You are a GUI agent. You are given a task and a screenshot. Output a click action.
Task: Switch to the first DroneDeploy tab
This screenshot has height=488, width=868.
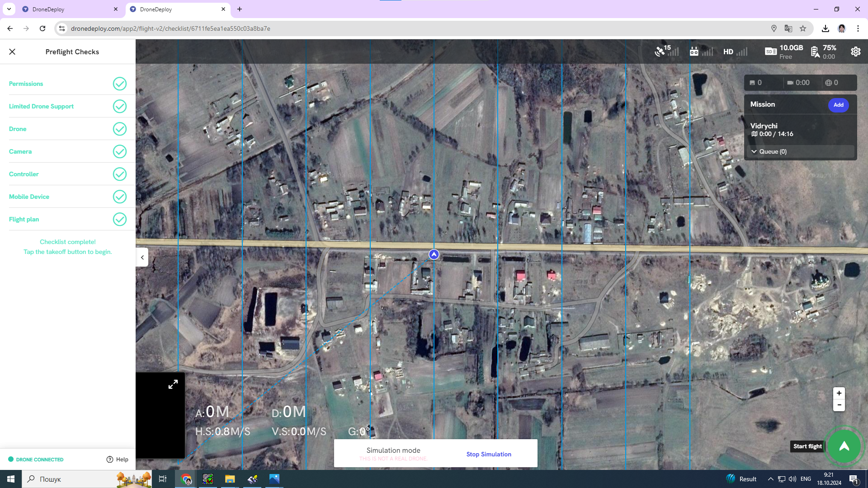click(x=68, y=9)
